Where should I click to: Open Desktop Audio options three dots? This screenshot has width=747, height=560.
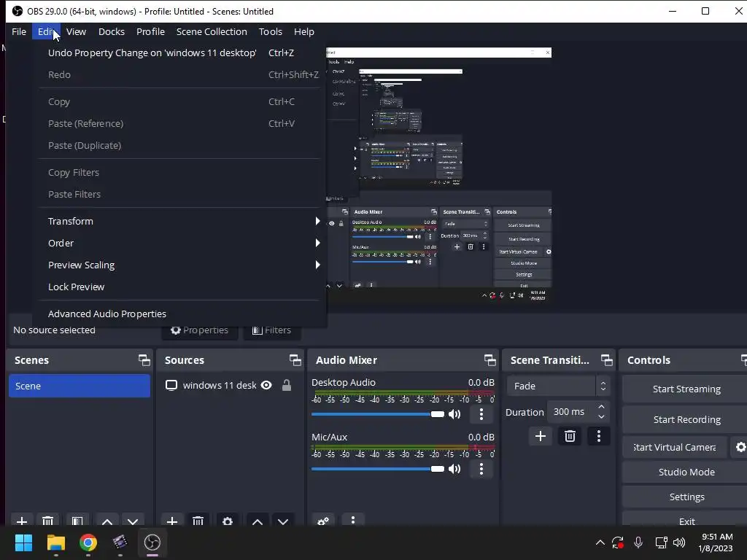click(481, 414)
